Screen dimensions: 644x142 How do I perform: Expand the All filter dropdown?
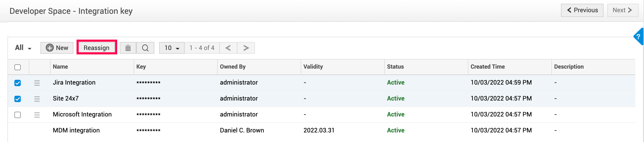point(23,48)
